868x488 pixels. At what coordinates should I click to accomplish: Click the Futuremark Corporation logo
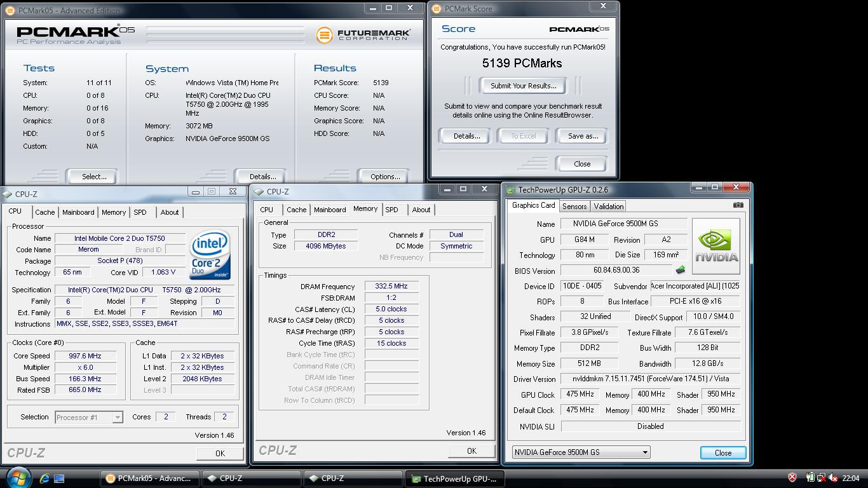[364, 34]
